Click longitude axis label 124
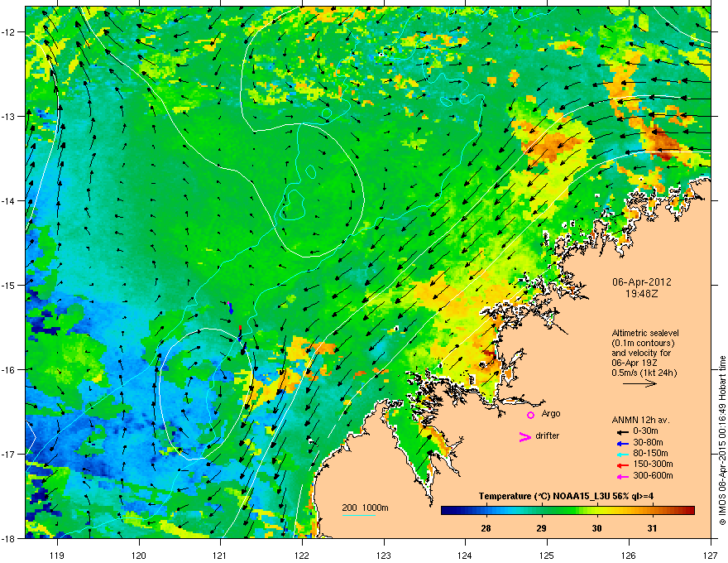 pyautogui.click(x=465, y=555)
